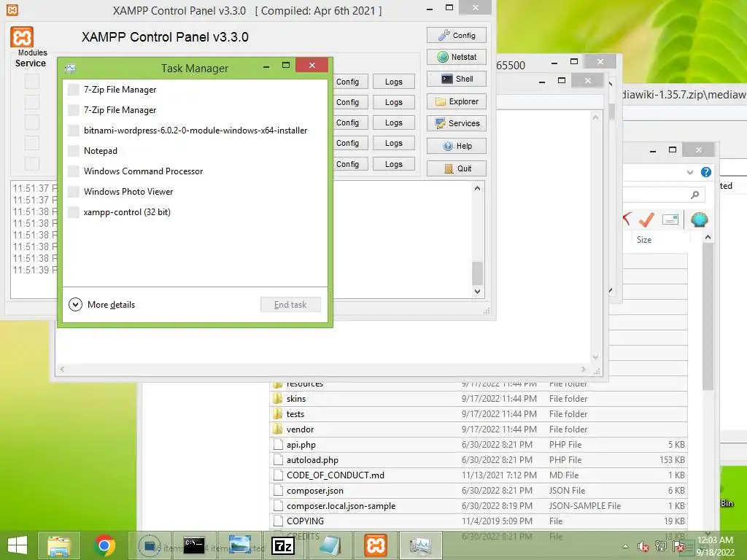Screen dimensions: 747x560
Task: Click the search magnifier icon
Action: (695, 194)
